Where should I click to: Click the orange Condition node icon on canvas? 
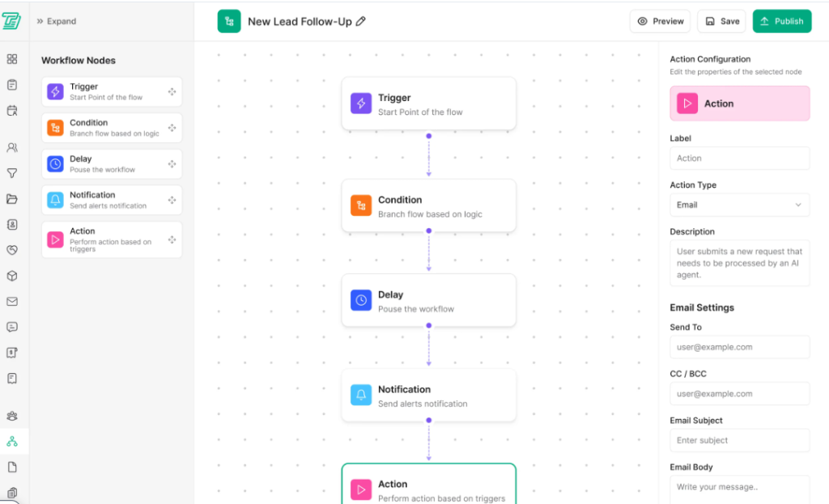pyautogui.click(x=361, y=205)
